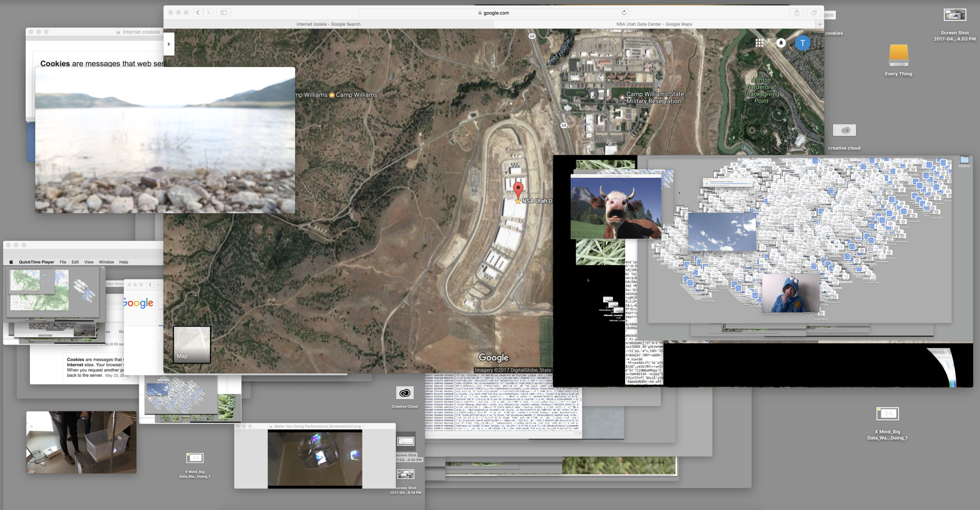The height and width of the screenshot is (510, 980).
Task: Click the Google logo in small window
Action: 138,303
